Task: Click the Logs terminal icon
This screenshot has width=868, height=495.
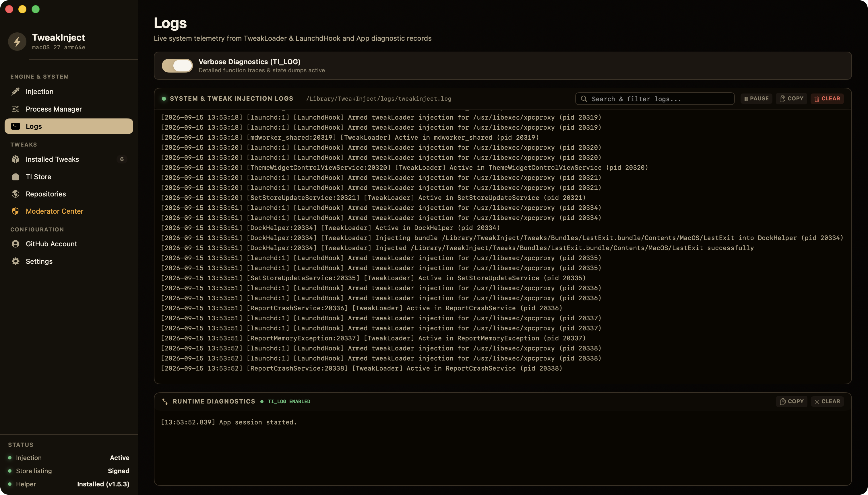Action: [x=15, y=126]
